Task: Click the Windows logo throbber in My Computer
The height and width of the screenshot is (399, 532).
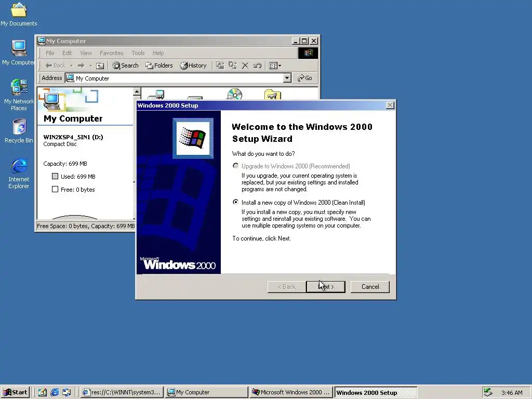Action: click(308, 53)
